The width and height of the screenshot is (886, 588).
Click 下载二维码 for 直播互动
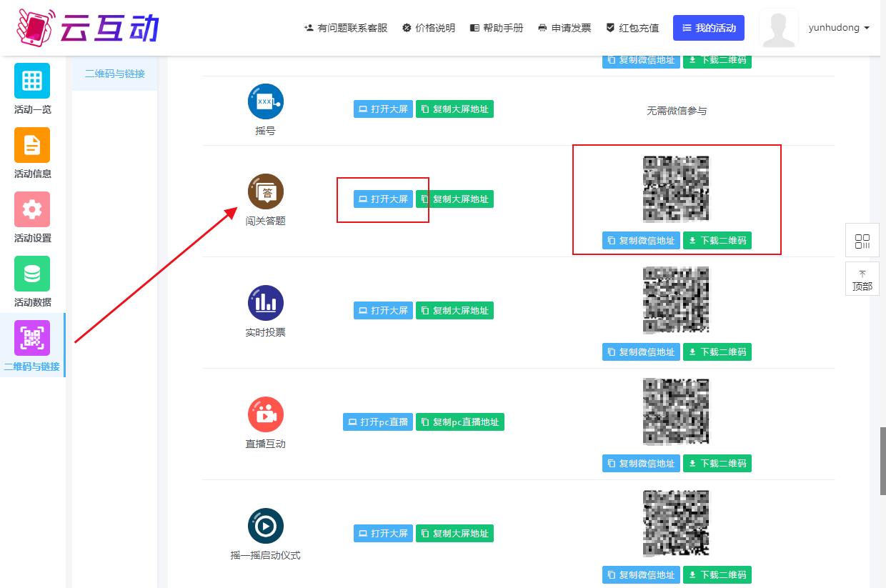(x=717, y=464)
